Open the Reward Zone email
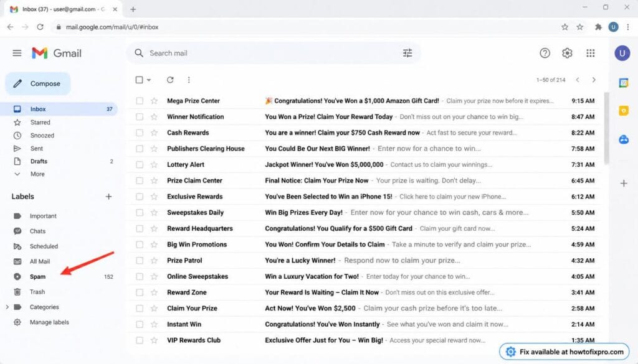This screenshot has width=638, height=364. pos(364,292)
